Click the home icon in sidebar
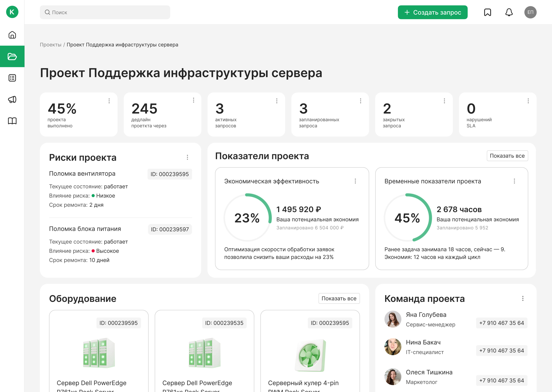This screenshot has width=552, height=392. 12,35
